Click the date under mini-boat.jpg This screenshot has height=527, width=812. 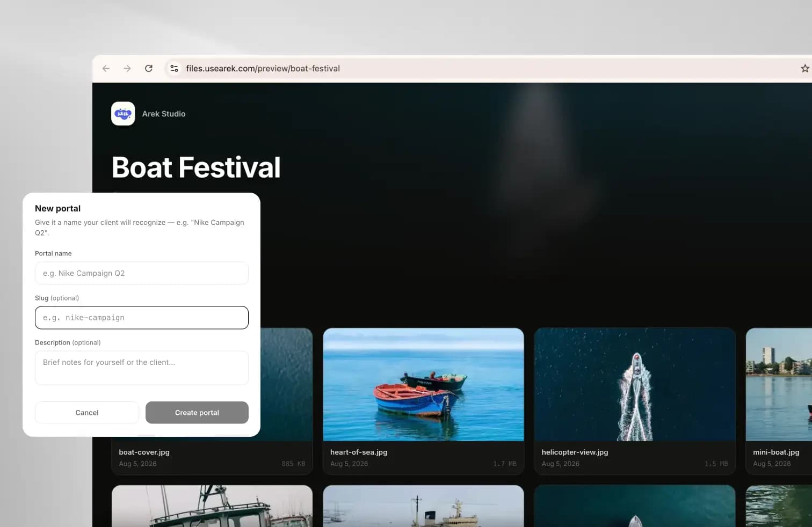click(772, 464)
